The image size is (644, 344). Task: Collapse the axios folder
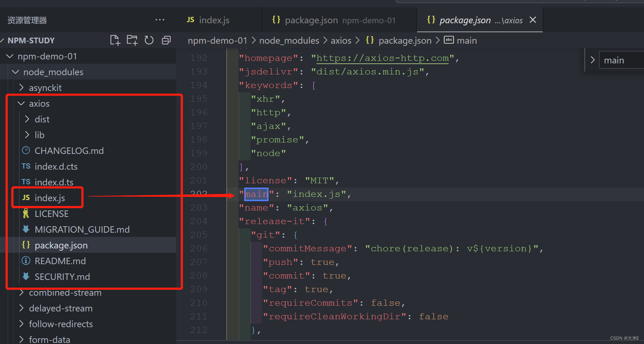(x=21, y=103)
